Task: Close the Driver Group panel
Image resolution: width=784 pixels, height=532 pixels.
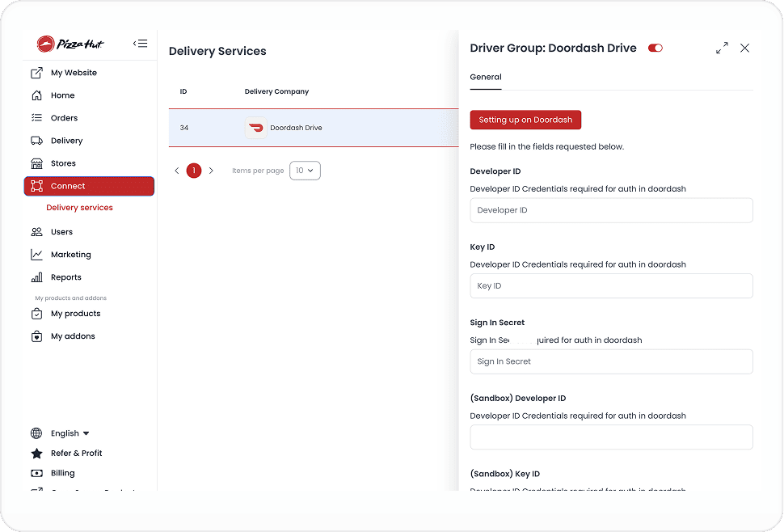Action: point(744,48)
